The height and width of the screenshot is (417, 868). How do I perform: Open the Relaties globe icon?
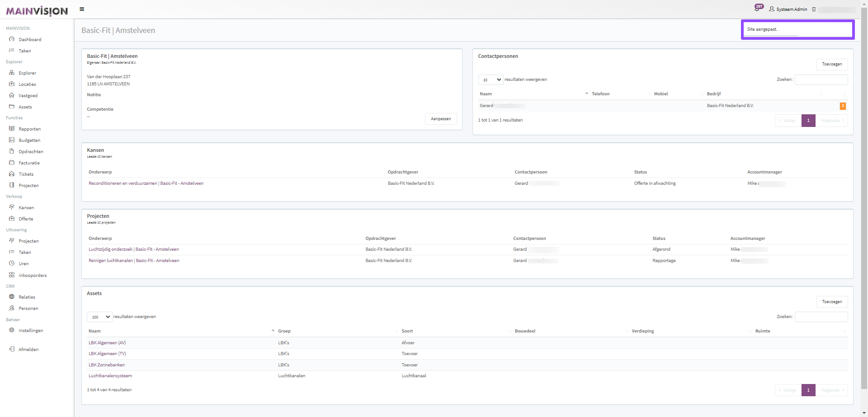pos(12,297)
